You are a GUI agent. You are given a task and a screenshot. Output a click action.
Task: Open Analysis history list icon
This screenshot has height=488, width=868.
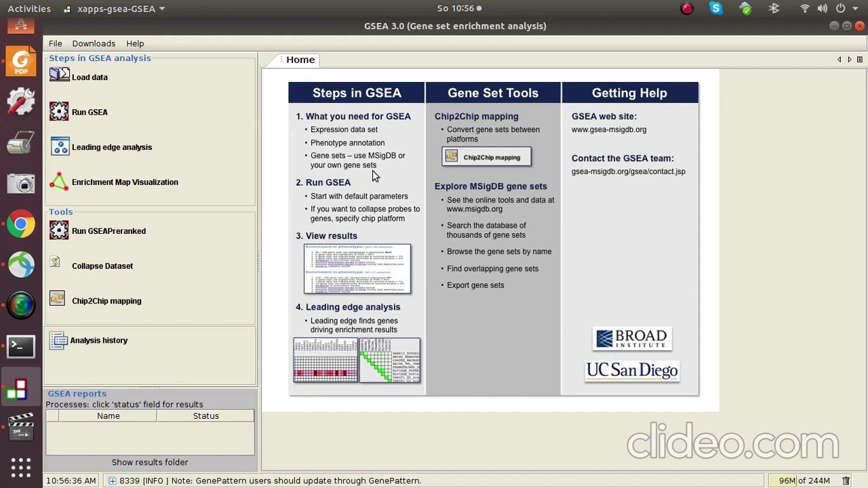[x=58, y=340]
